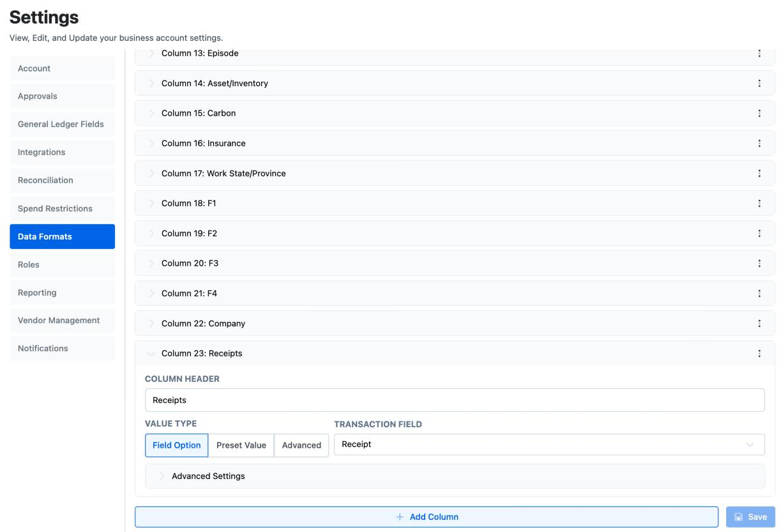Open the Transaction Field dropdown
This screenshot has height=532, width=783.
[x=549, y=445]
